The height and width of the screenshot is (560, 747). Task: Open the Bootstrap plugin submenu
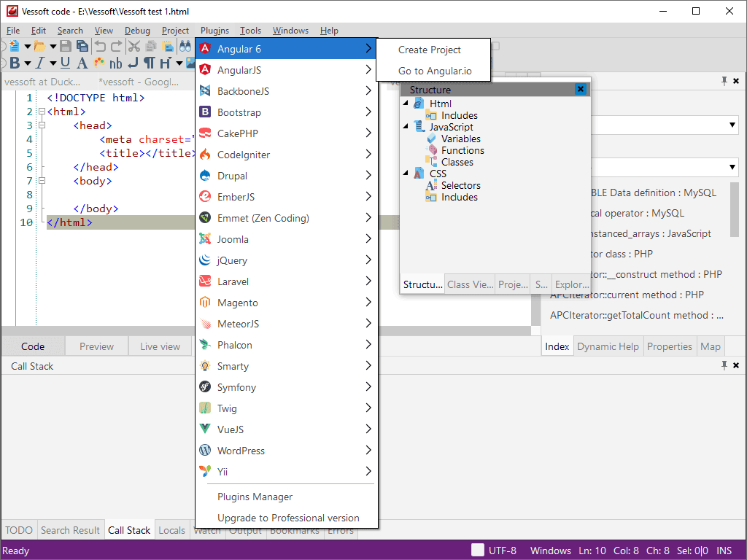(286, 112)
